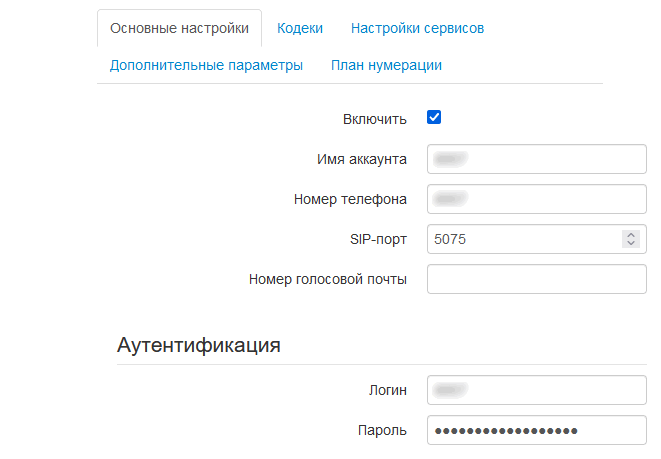The width and height of the screenshot is (661, 459).
Task: Focus the Имя аккаунта input field
Action: coord(537,159)
